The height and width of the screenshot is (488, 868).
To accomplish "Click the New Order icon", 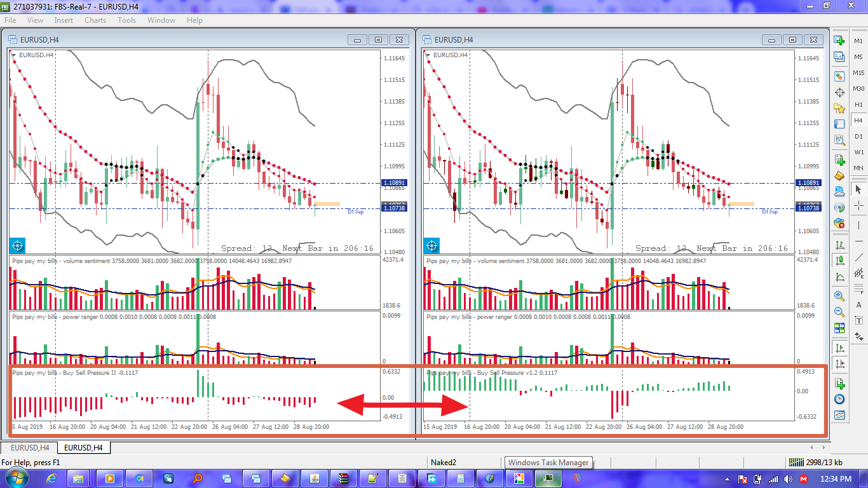I will coord(839,159).
